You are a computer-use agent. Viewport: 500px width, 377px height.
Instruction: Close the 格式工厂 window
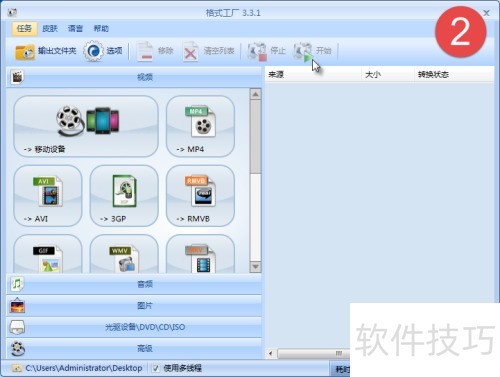click(x=486, y=13)
